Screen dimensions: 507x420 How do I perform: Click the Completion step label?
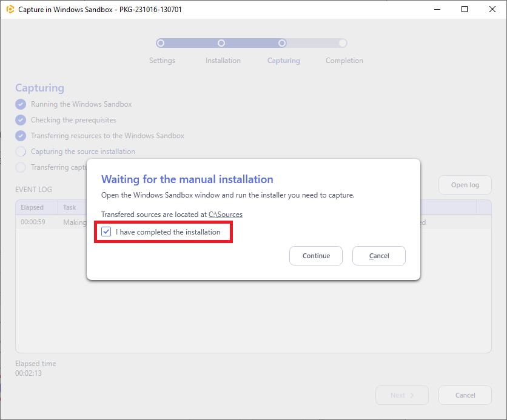[x=344, y=61]
